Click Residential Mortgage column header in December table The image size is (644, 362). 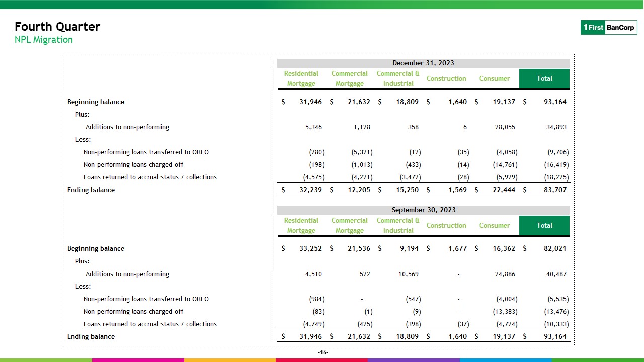tap(301, 78)
